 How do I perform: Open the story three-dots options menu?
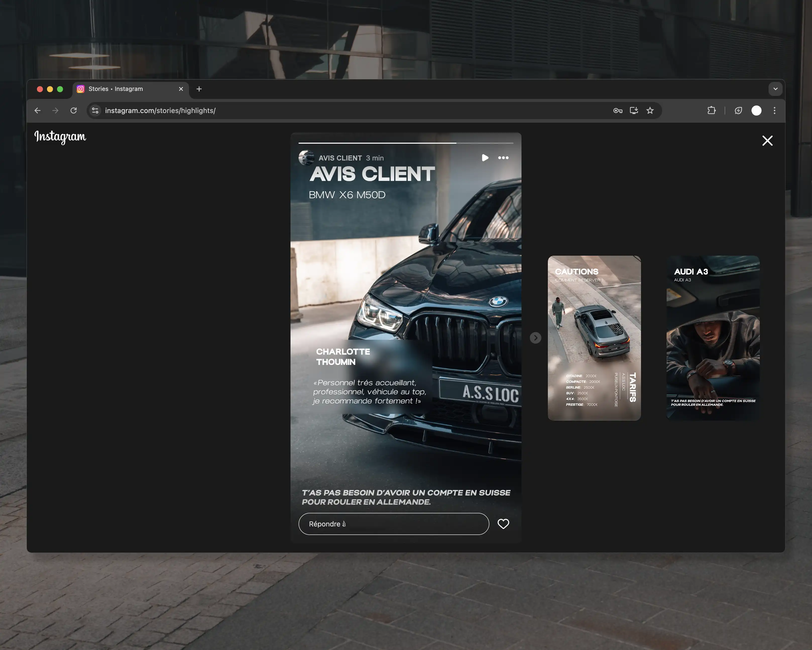pyautogui.click(x=503, y=158)
